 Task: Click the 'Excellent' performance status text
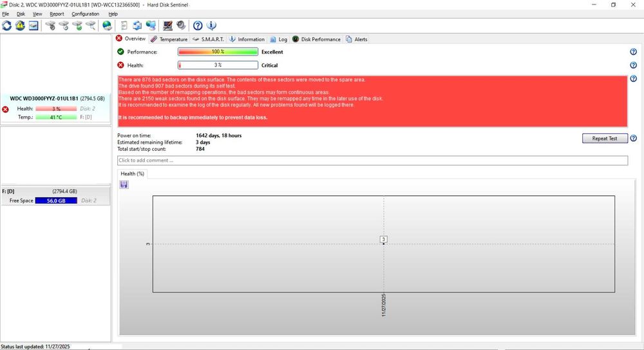click(272, 52)
